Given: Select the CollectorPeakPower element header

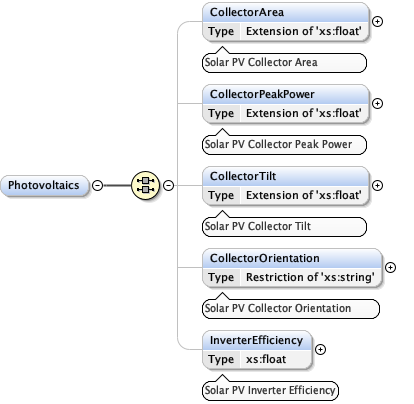Looking at the screenshot, I should [286, 94].
